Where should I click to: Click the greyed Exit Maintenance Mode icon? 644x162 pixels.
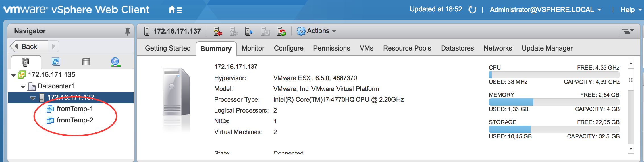point(234,31)
